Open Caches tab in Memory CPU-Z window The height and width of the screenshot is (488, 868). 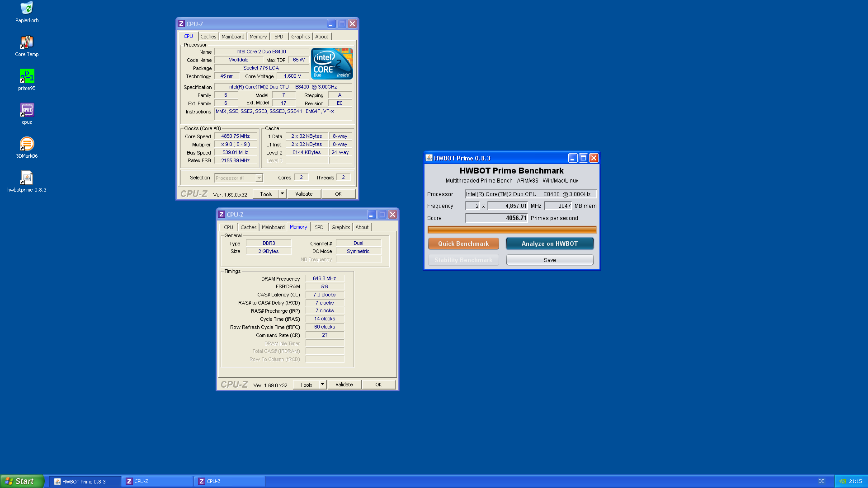pos(249,227)
